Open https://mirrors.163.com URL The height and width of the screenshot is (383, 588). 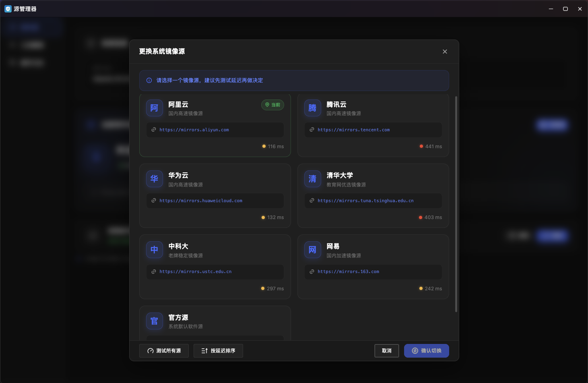(x=348, y=271)
